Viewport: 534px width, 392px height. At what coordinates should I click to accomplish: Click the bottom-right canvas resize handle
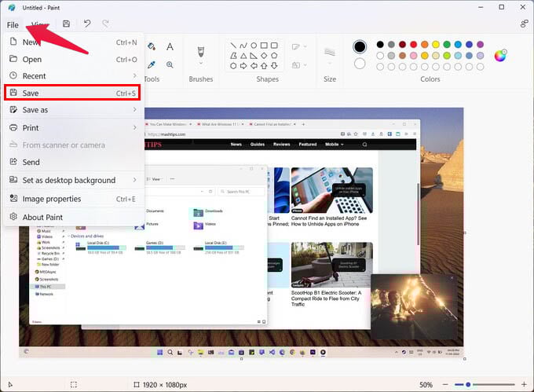465,359
